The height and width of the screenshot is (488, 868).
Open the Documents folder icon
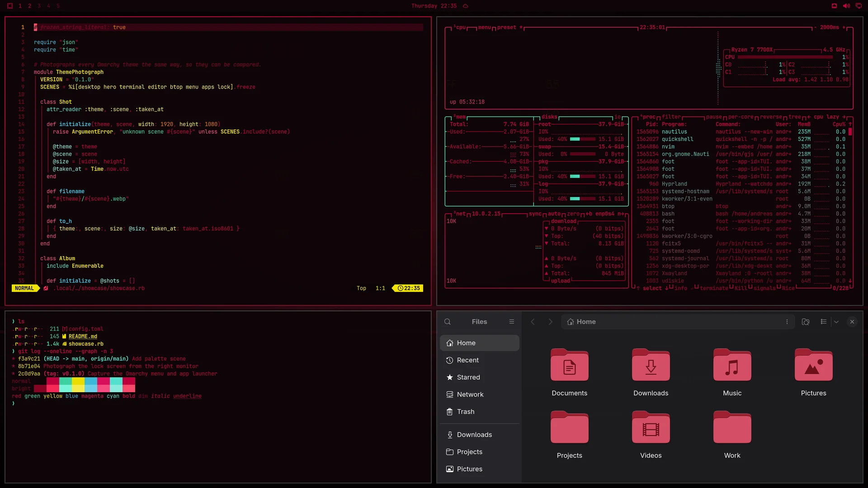point(569,365)
